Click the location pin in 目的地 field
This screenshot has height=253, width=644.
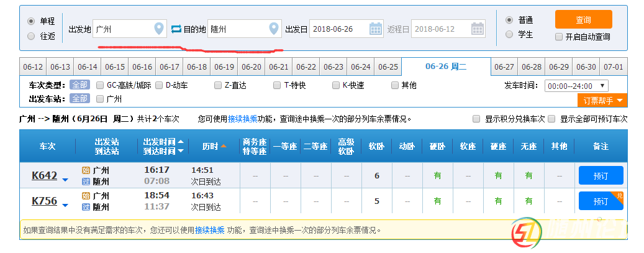(x=274, y=29)
